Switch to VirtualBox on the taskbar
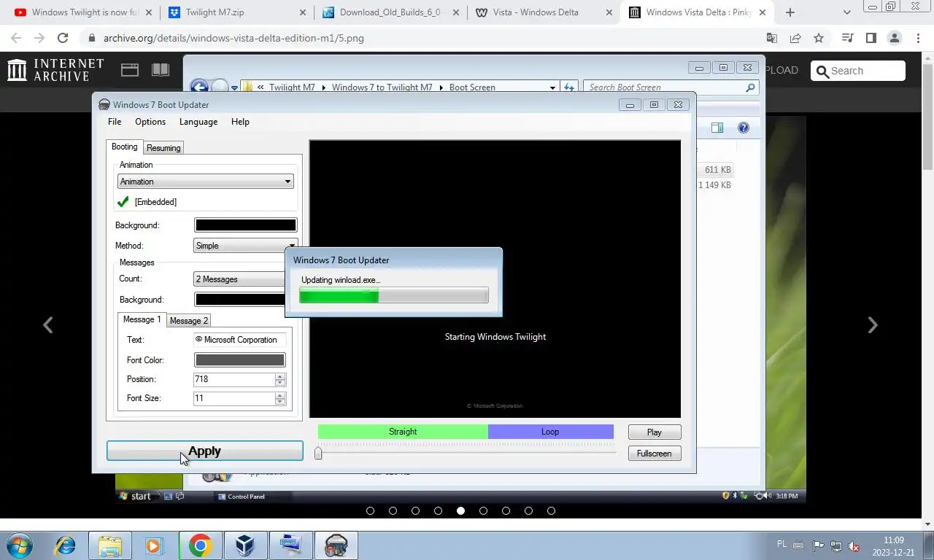 point(244,545)
